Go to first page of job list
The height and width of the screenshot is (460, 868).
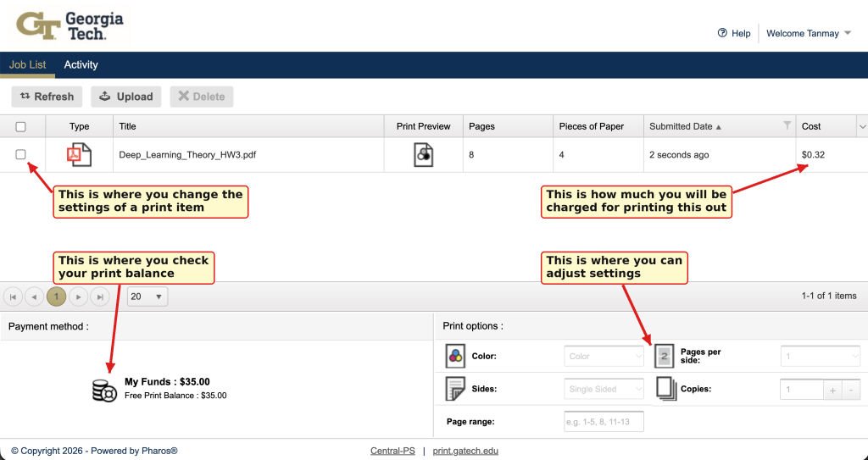point(13,297)
